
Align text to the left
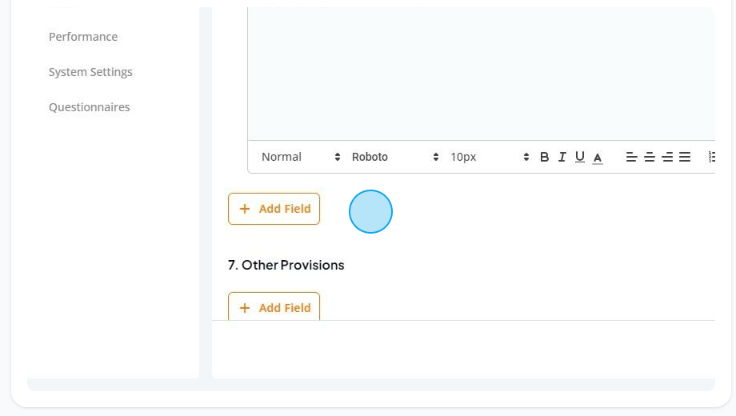631,157
